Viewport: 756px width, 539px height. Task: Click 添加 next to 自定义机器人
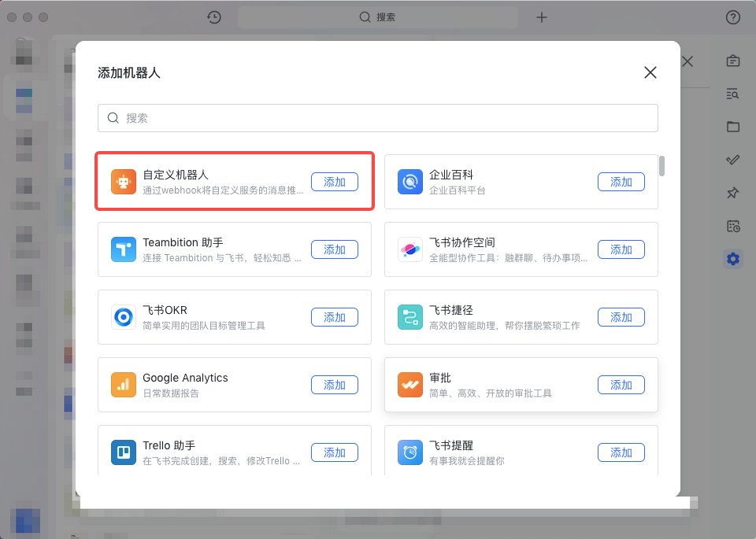335,181
